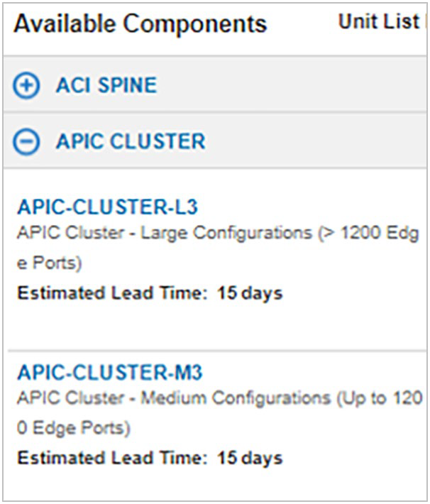Open the APIC-CLUSTER-L3 component link
Screen dimensions: 430x504
click(x=107, y=207)
